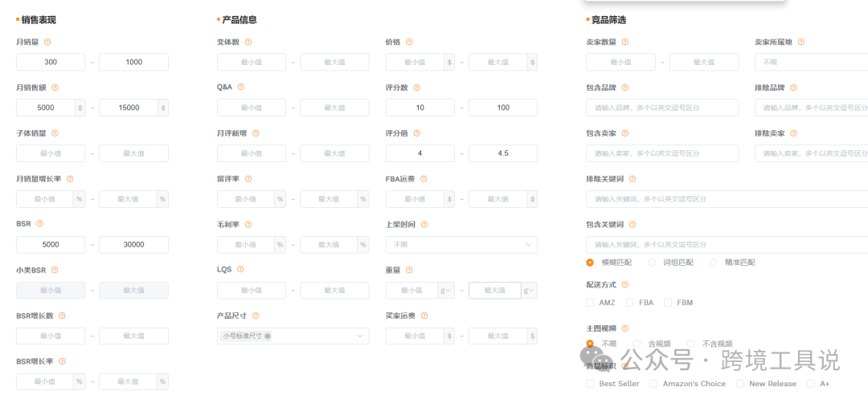868x395 pixels.
Task: Open the 产品尺寸 dropdown
Action: (x=293, y=336)
